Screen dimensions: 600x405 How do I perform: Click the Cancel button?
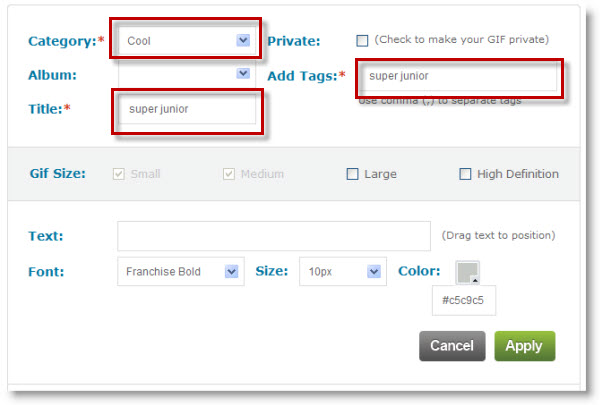tap(452, 346)
